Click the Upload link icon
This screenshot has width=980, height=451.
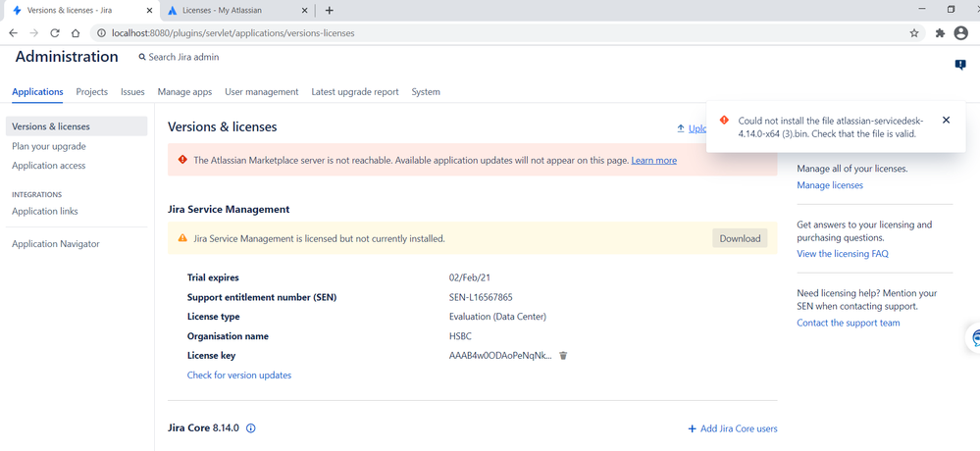681,128
